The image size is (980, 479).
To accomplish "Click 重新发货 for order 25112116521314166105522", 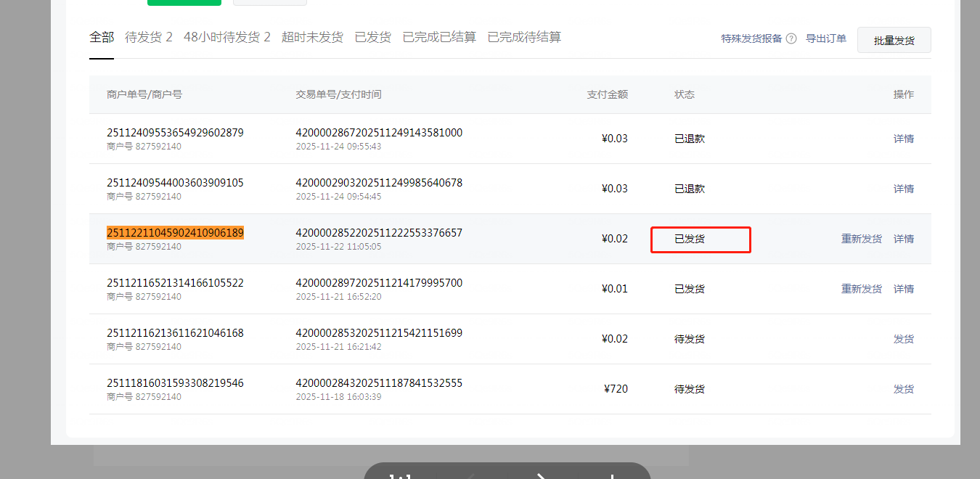I will pyautogui.click(x=862, y=289).
